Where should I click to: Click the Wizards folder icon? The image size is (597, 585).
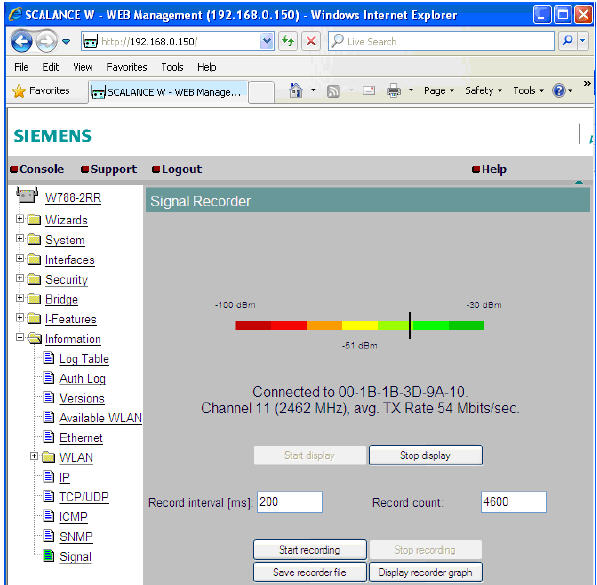point(34,220)
